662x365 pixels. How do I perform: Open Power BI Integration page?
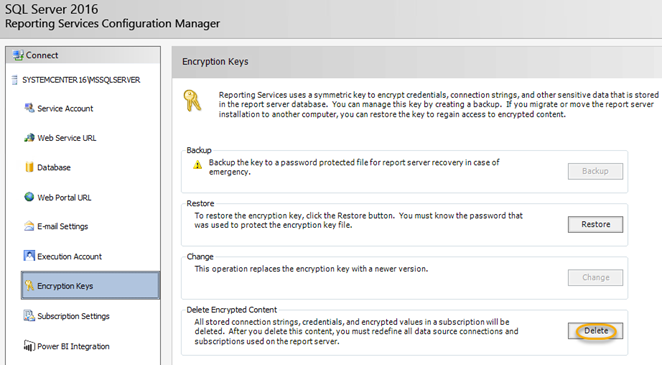73,346
